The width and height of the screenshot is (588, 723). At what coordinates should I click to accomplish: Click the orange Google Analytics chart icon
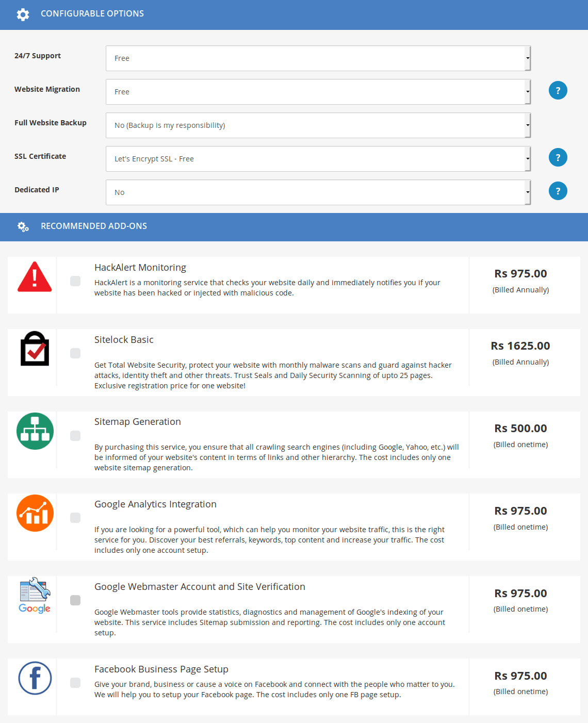pos(35,513)
